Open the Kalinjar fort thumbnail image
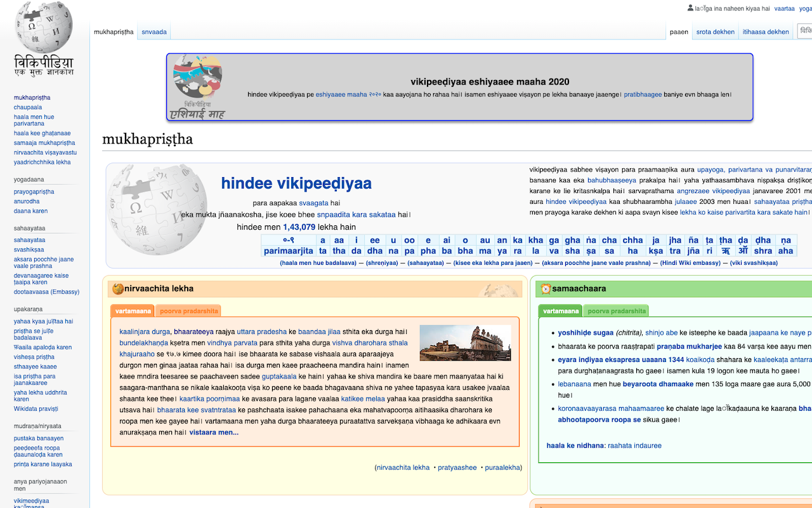812x508 pixels. click(x=466, y=343)
